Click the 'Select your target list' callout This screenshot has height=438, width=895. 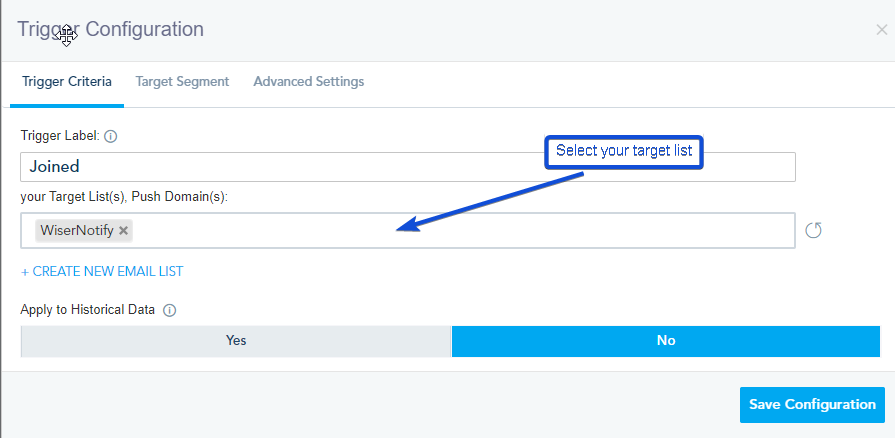(x=624, y=151)
